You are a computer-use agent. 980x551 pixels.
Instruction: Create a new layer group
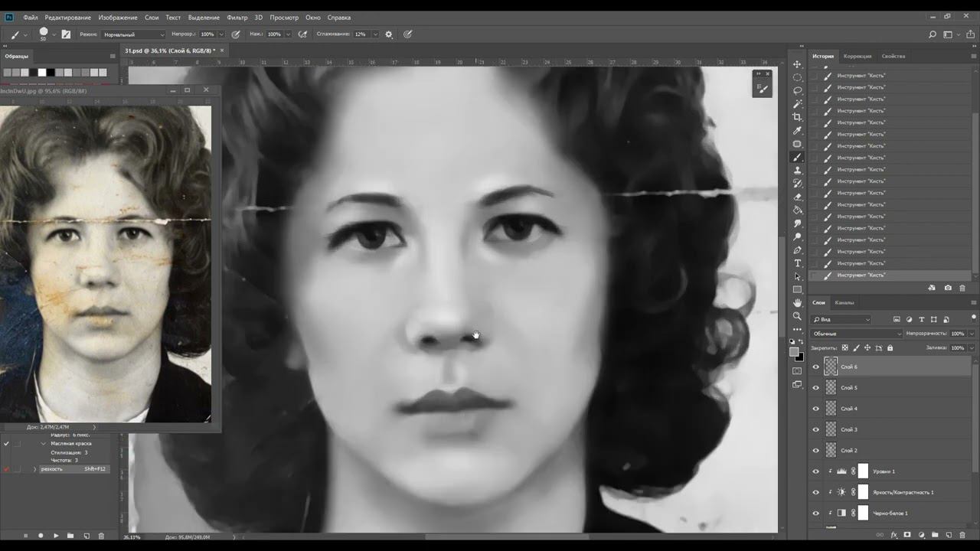pyautogui.click(x=935, y=535)
